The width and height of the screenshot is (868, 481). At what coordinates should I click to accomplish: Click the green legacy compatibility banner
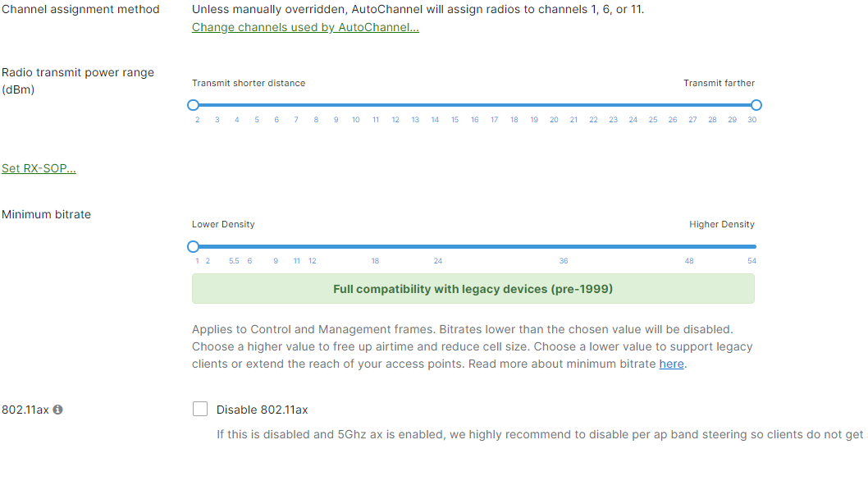(473, 288)
